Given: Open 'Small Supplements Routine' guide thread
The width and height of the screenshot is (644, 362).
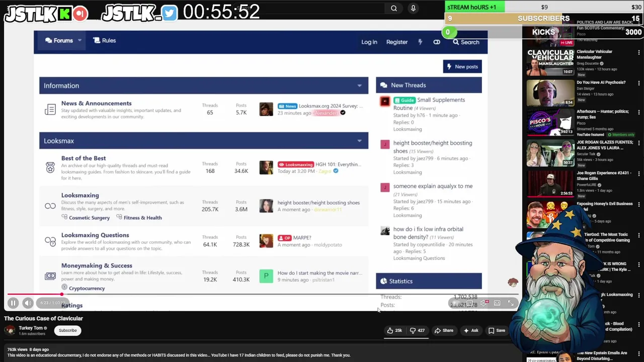Looking at the screenshot, I should [x=429, y=104].
